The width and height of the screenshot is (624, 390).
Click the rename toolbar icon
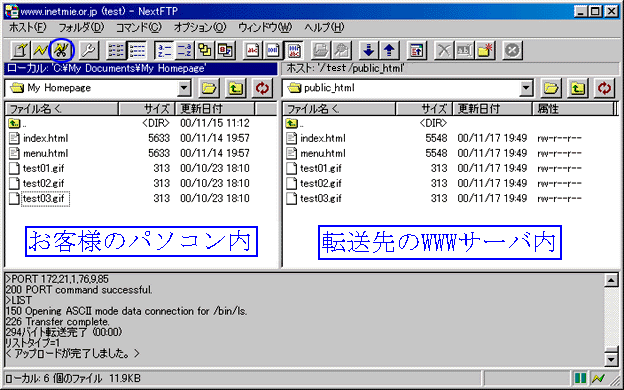(x=464, y=51)
